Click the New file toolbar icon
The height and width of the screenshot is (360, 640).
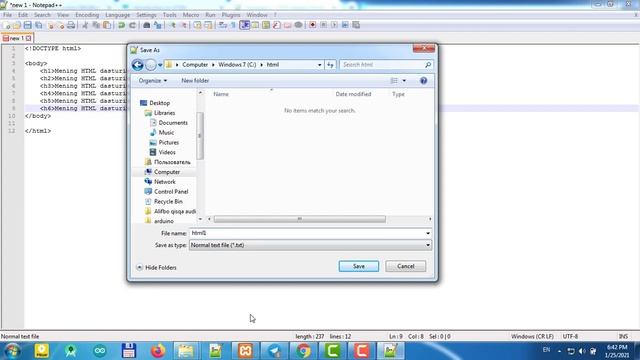click(6, 25)
